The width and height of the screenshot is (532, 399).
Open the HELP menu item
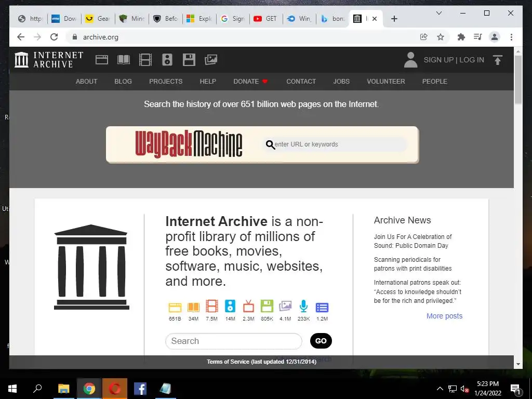tap(208, 82)
